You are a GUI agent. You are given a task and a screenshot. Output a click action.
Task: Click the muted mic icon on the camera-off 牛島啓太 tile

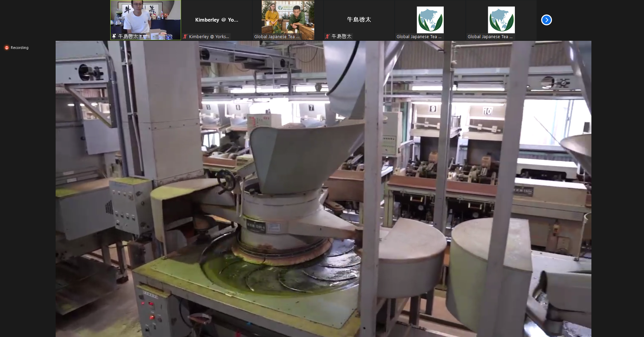click(327, 36)
